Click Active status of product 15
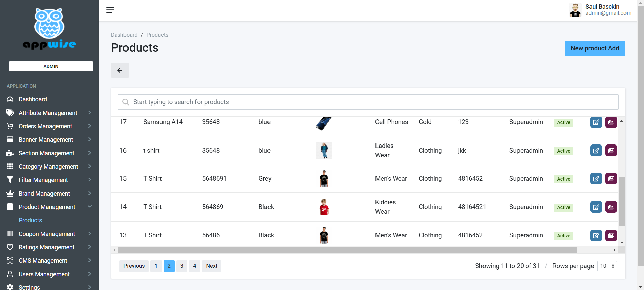Screen dimensions: 644x290 [x=563, y=179]
